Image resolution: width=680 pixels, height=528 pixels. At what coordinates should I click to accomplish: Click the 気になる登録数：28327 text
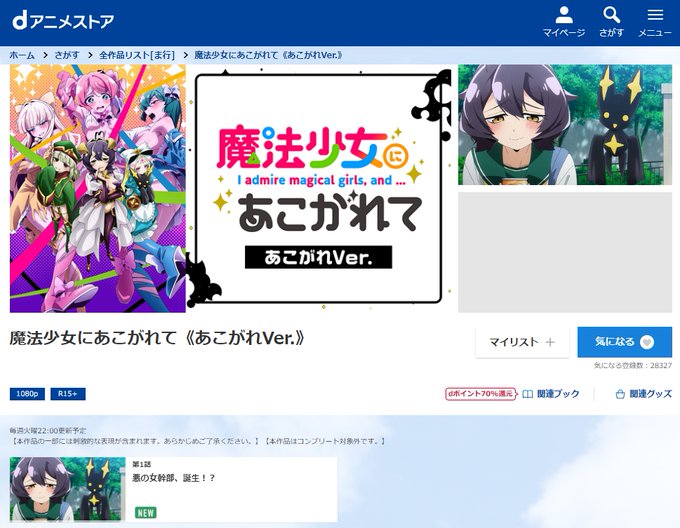tap(633, 365)
